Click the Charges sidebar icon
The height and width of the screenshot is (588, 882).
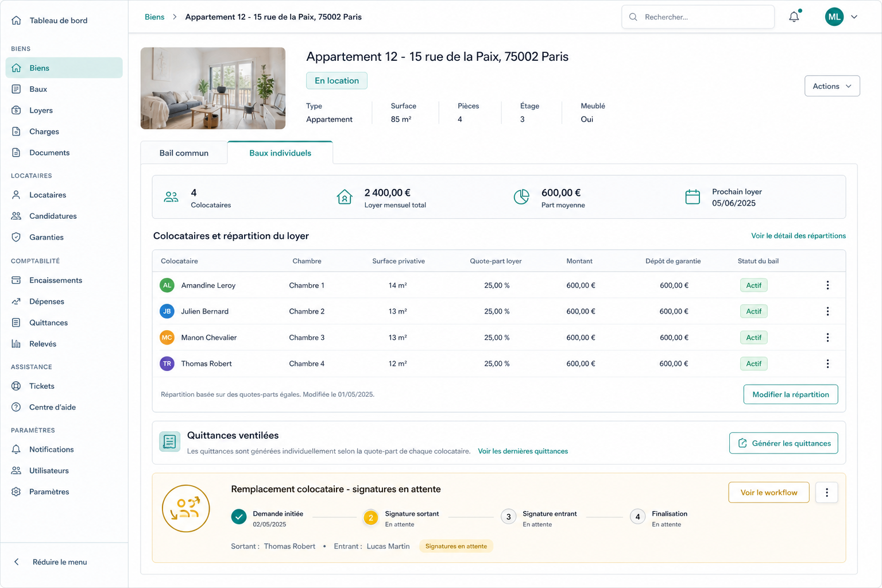pos(16,131)
